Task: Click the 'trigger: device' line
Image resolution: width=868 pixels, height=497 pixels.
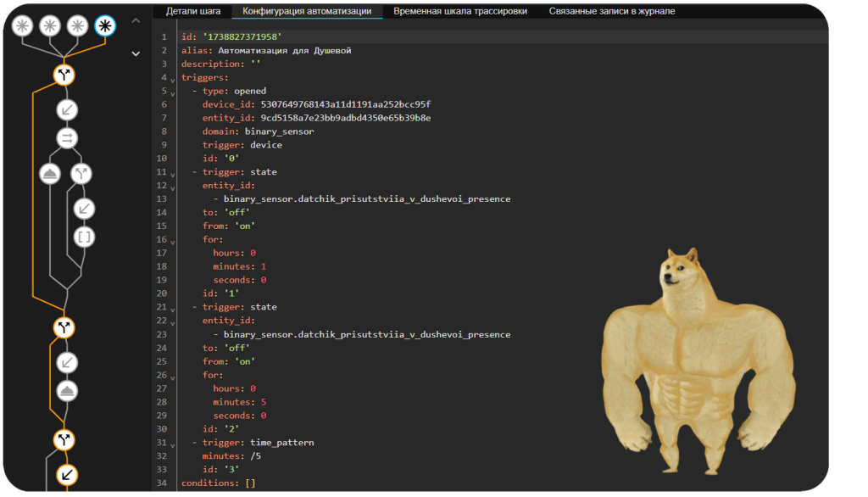Action: coord(242,145)
